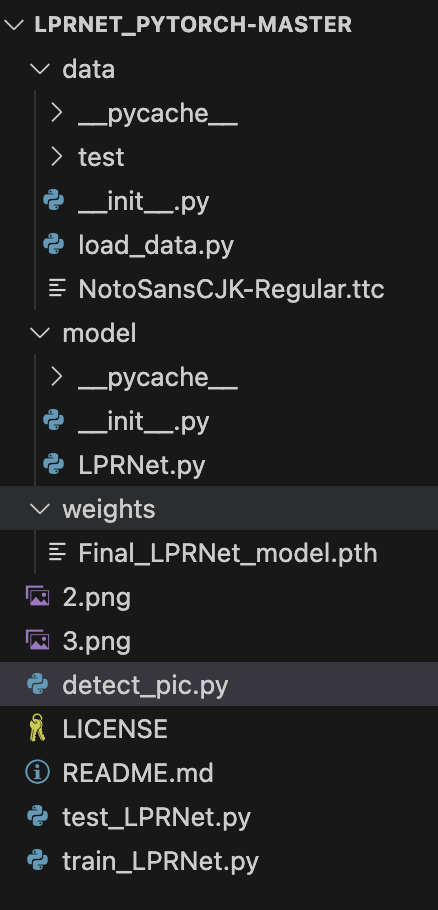Click the info icon beside README.md

coord(38,772)
